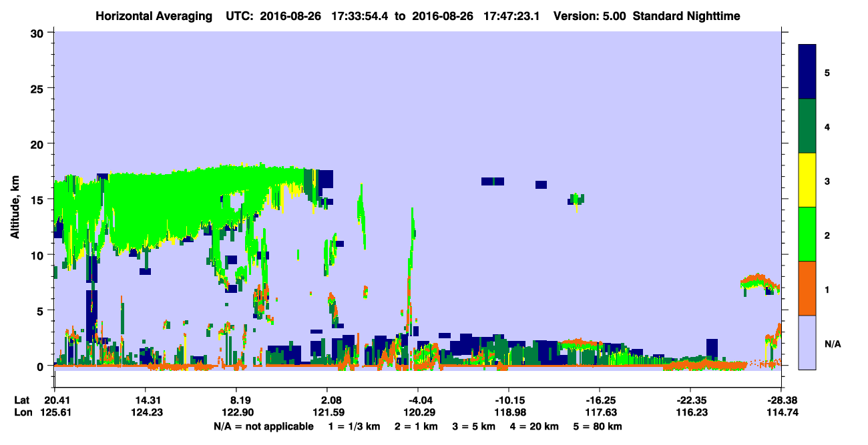Screen dimensions: 868x445
Task: Click the colorbar 'N/A' label
Action: pos(833,344)
